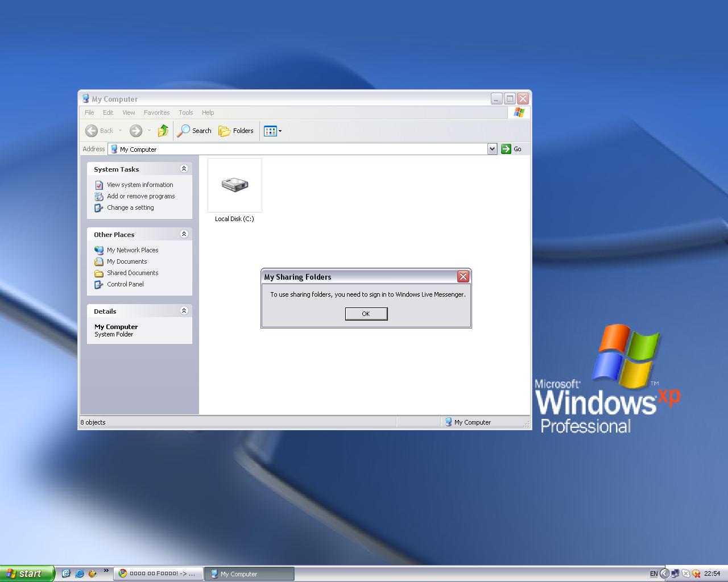Collapse the Other Places panel
This screenshot has width=728, height=582.
click(x=184, y=234)
